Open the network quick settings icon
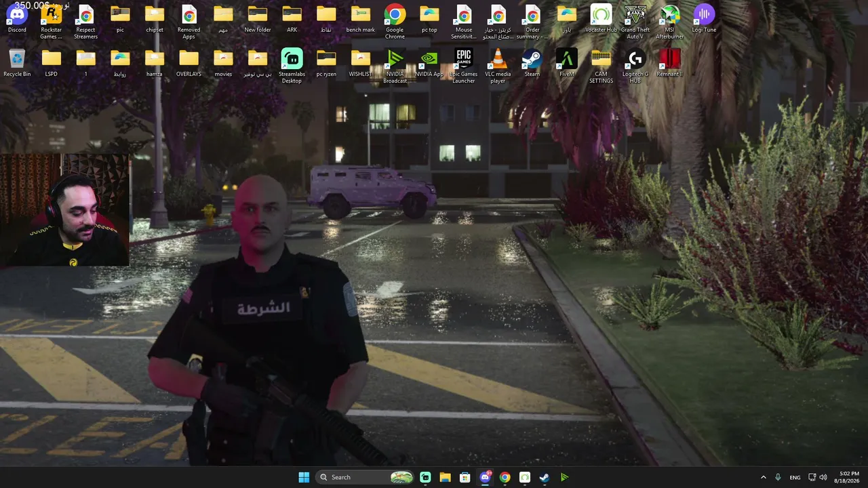Screen dimensions: 868x488 812,477
